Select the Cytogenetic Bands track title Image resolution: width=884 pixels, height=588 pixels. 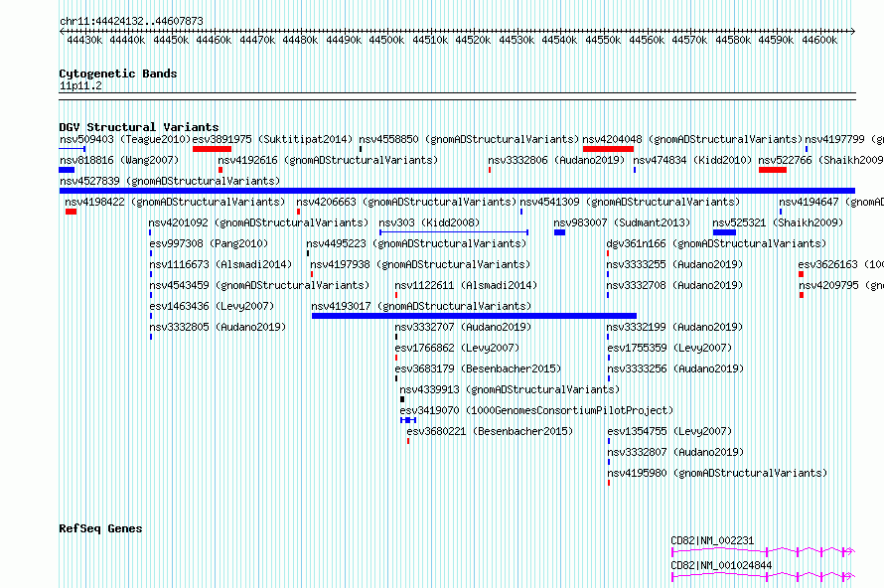pyautogui.click(x=118, y=73)
